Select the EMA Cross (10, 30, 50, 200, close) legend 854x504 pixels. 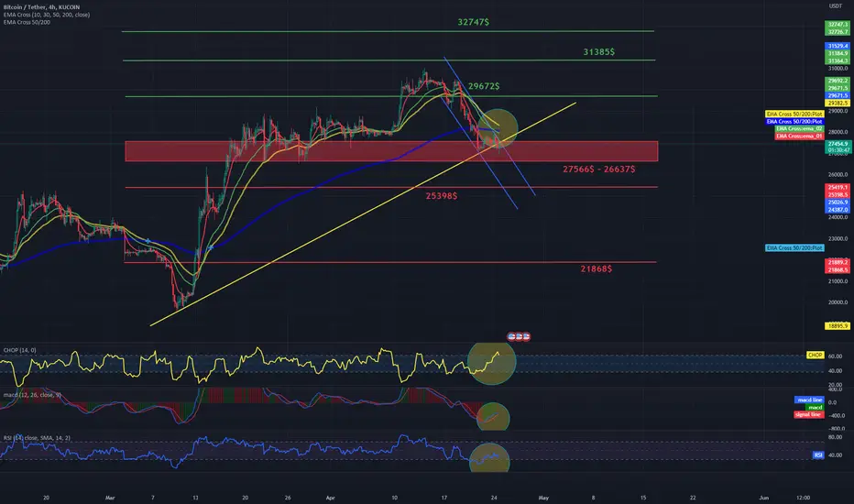(x=47, y=15)
